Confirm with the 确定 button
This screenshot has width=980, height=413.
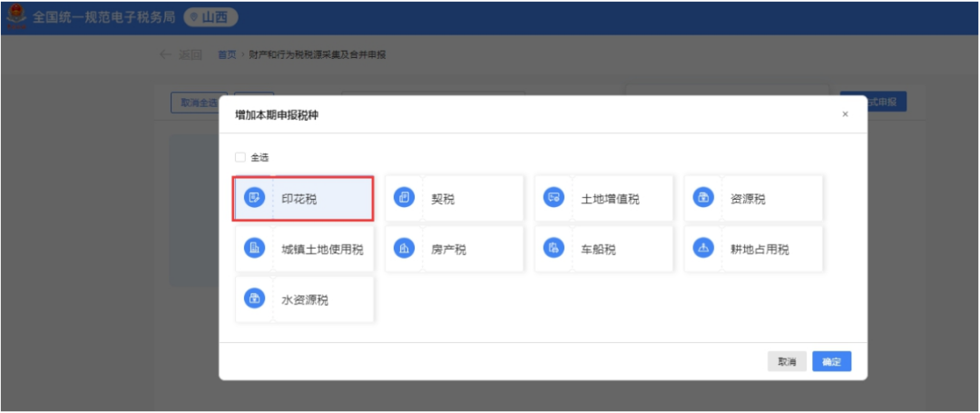pyautogui.click(x=831, y=362)
